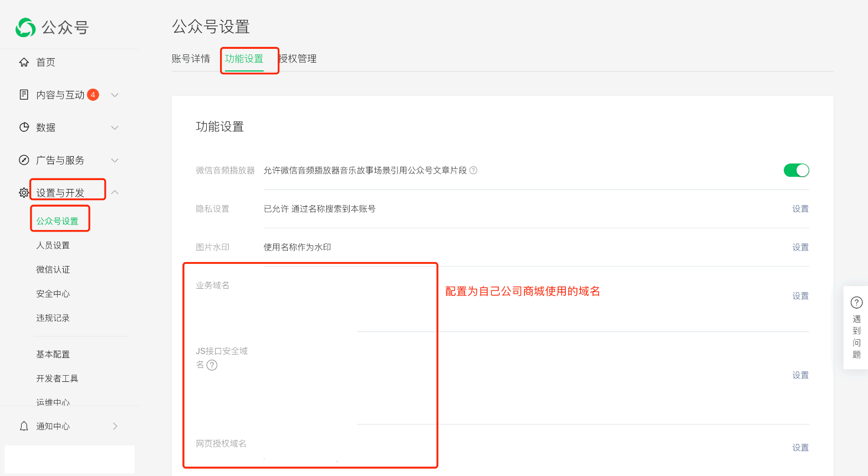Click the 首页 home icon
Viewport: 868px width, 476px height.
click(24, 62)
